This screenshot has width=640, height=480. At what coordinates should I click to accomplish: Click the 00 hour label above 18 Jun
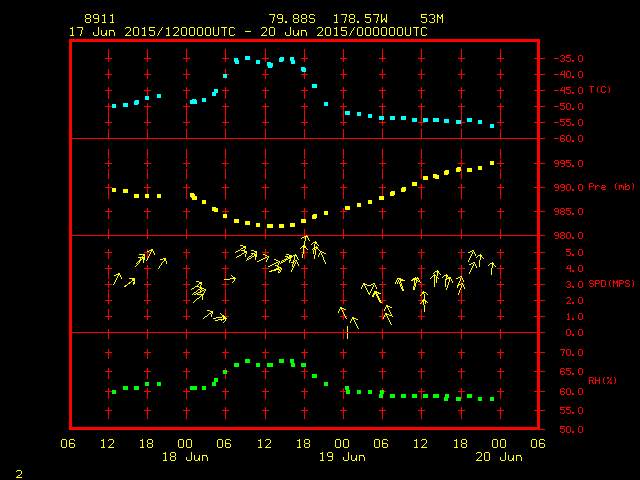pos(185,444)
